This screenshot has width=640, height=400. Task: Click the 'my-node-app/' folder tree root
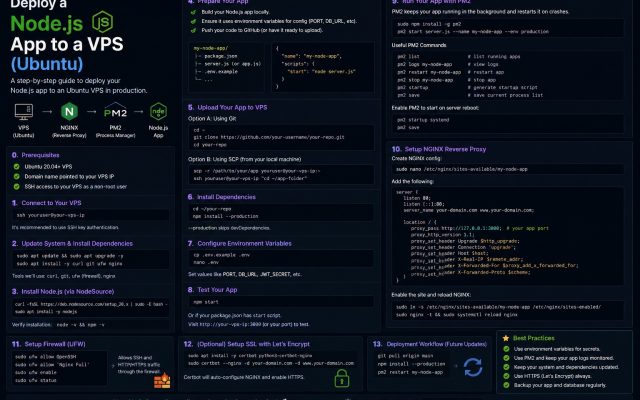pyautogui.click(x=211, y=48)
